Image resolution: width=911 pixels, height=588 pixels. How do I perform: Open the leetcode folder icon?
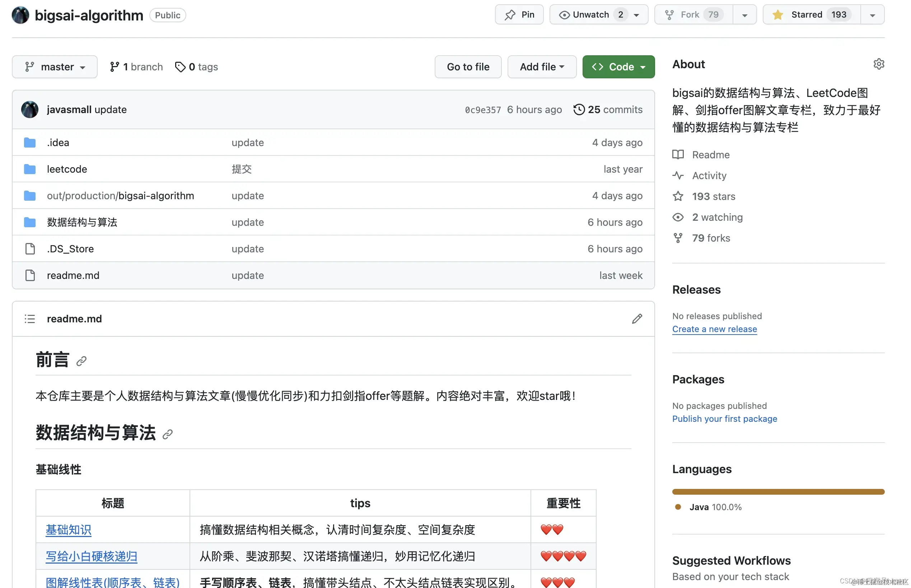click(x=30, y=169)
